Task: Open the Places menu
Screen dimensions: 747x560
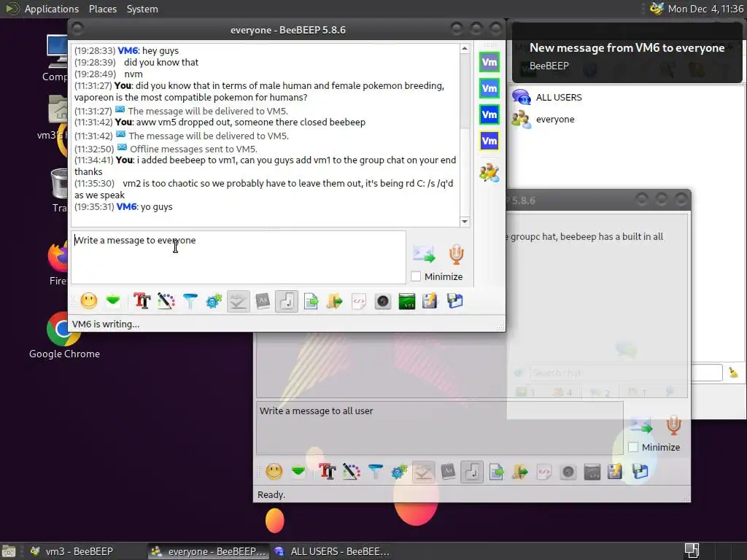Action: (102, 9)
